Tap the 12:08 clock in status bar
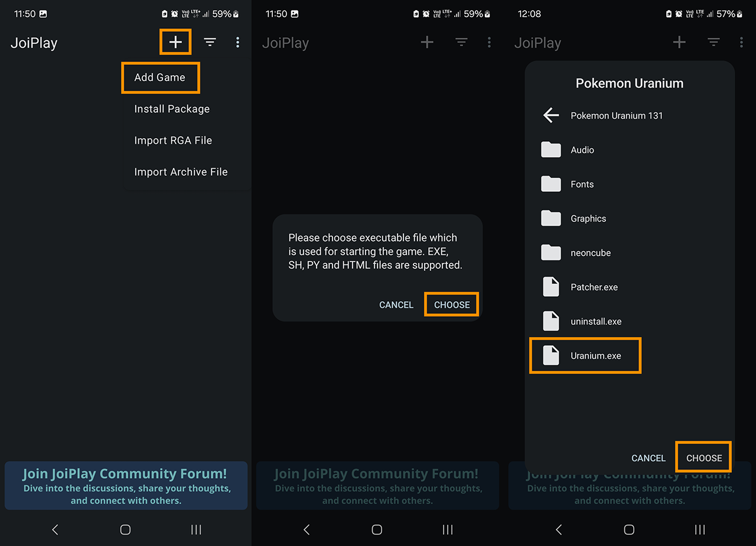The image size is (756, 546). [x=529, y=14]
